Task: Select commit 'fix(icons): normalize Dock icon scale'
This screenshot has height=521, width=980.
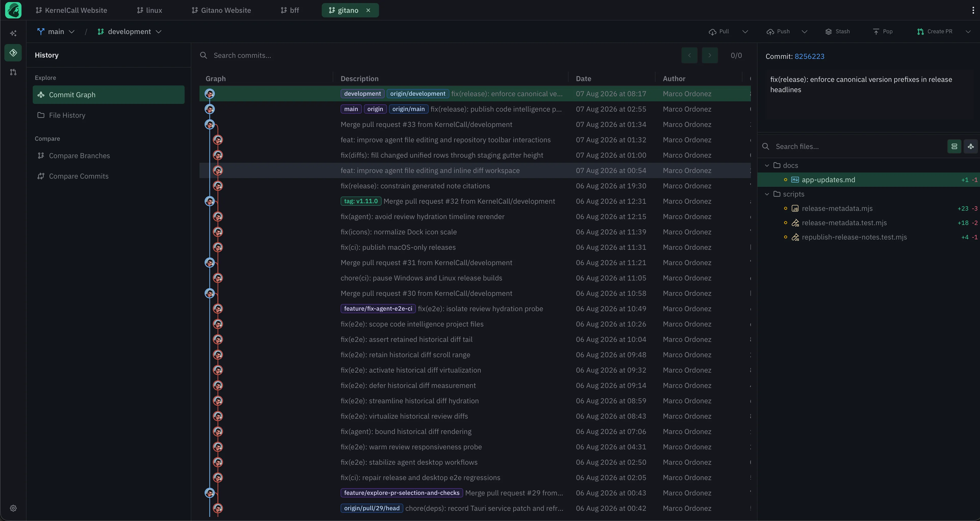Action: 475,232
